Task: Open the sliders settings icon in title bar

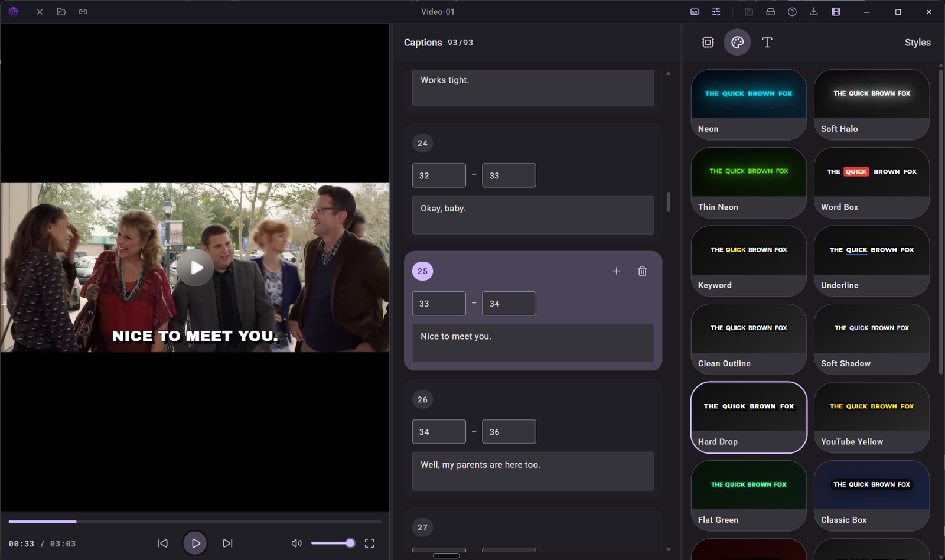Action: point(716,12)
